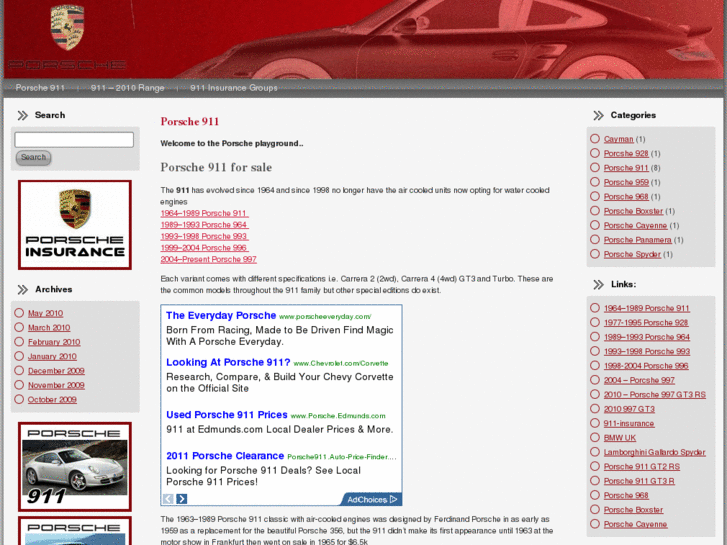
Task: Click the bullet icon beside Cayman category
Action: click(595, 139)
